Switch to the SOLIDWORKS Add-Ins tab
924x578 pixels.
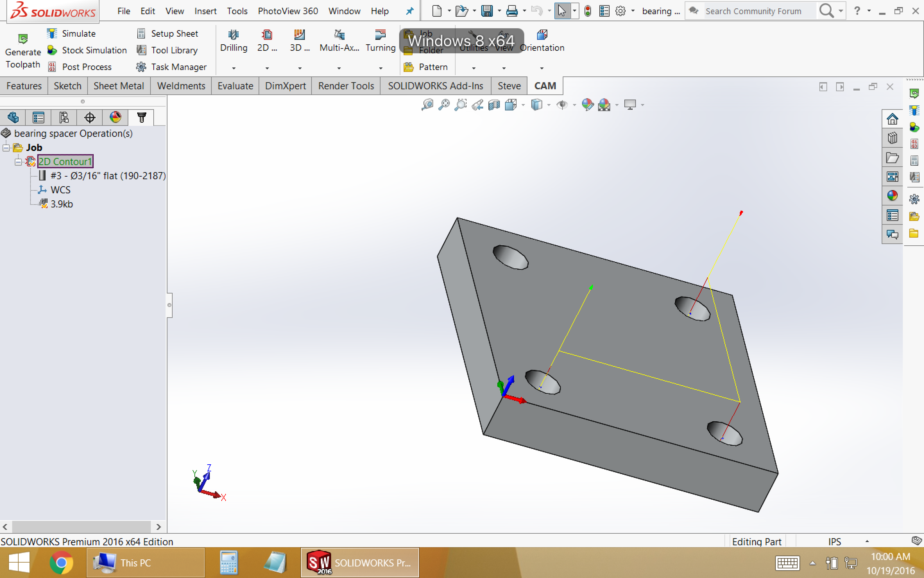[x=436, y=86]
